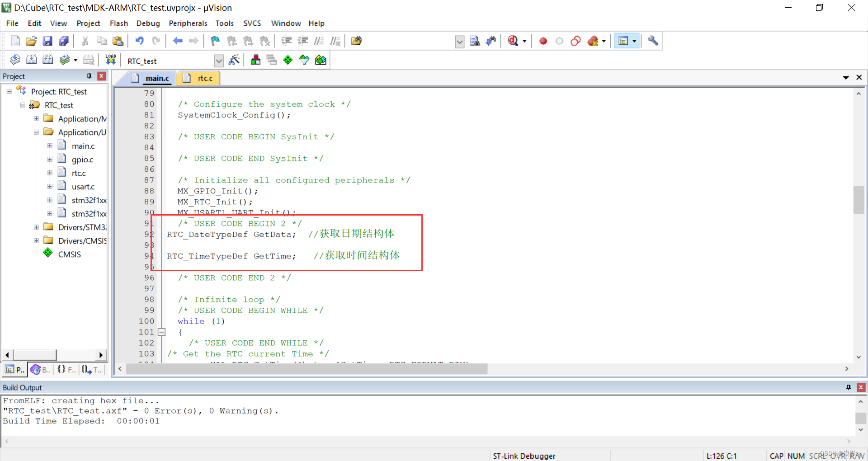Open the File menu
This screenshot has height=461, width=868.
[12, 24]
